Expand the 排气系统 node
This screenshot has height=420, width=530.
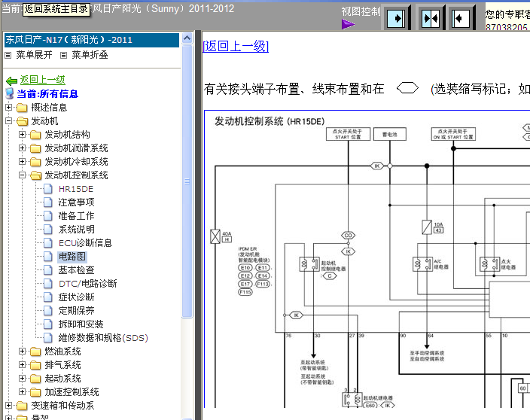click(x=22, y=364)
